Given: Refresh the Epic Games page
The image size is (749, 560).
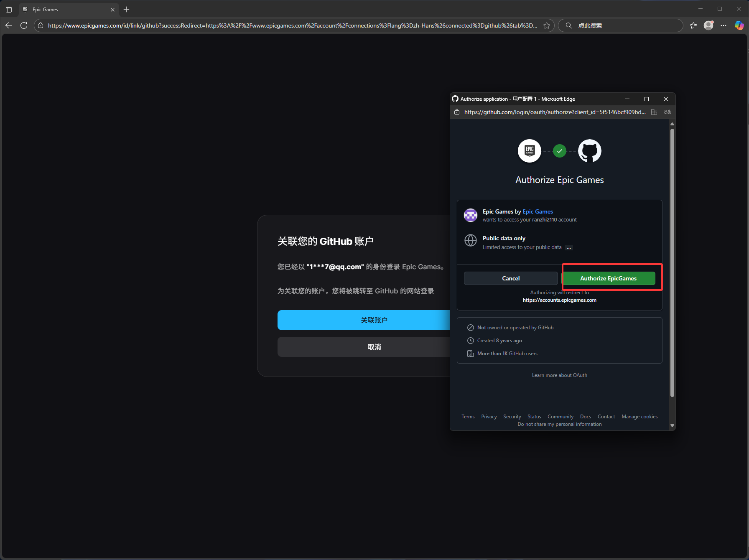Looking at the screenshot, I should point(24,25).
